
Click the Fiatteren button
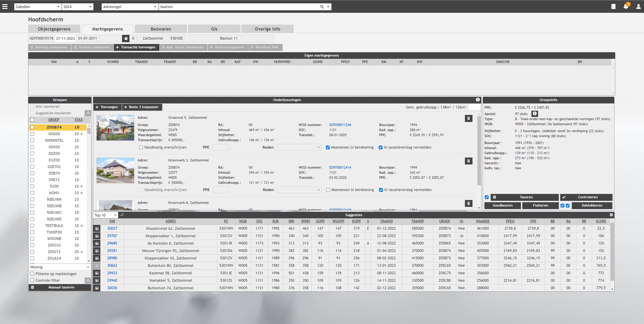tap(540, 205)
